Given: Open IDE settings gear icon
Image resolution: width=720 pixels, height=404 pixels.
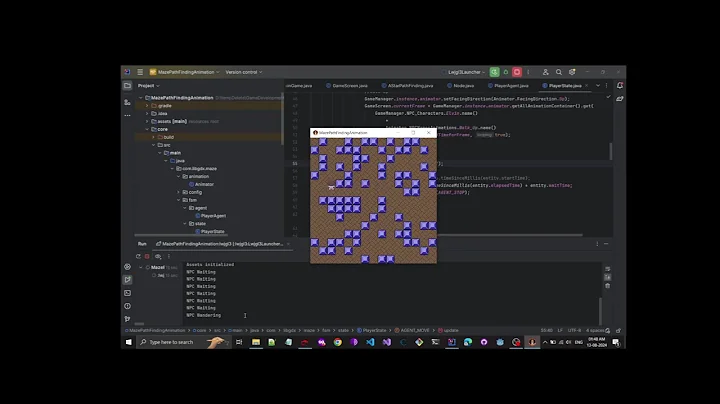Looking at the screenshot, I should point(572,72).
